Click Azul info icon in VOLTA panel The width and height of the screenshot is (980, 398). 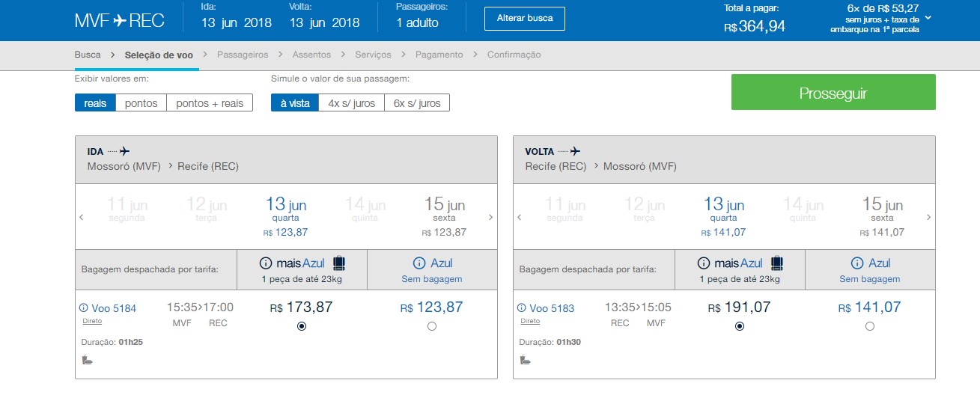coord(856,263)
